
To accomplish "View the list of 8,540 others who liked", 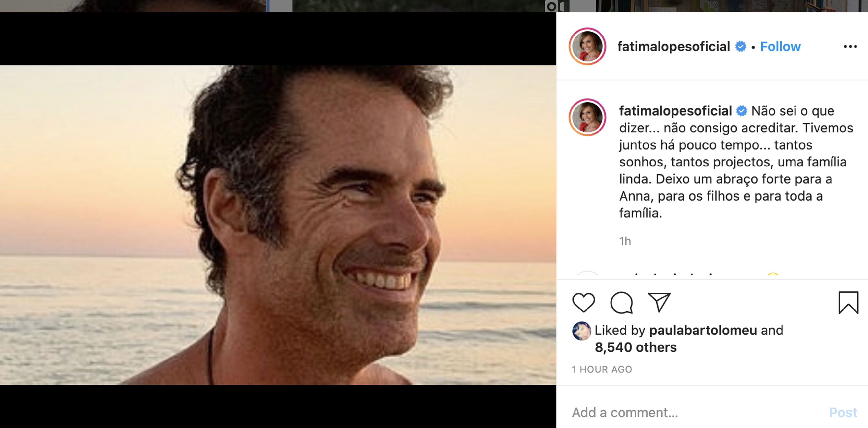I will tap(636, 347).
